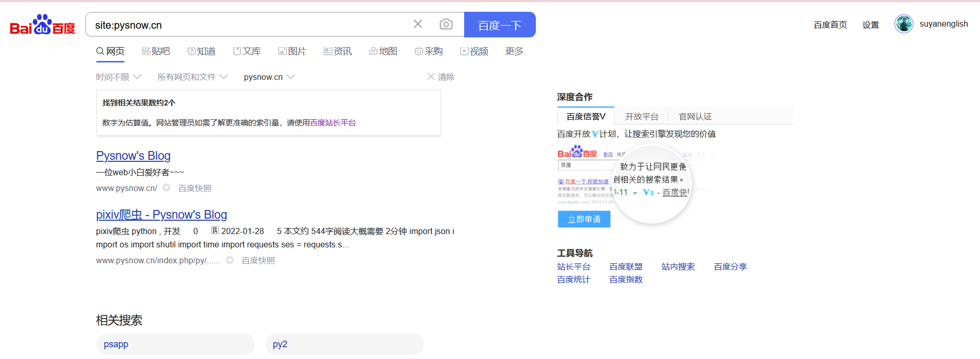Viewport: 980px width, 359px height.
Task: Open the 更多 menu
Action: 514,51
